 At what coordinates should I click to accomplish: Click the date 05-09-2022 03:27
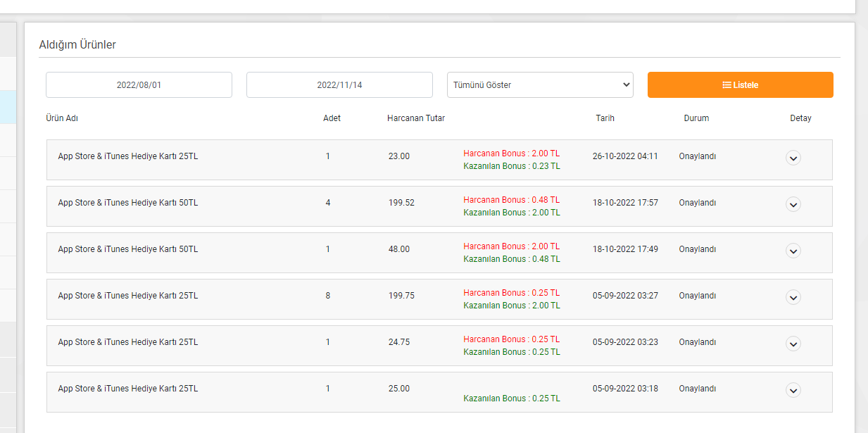pyautogui.click(x=625, y=296)
